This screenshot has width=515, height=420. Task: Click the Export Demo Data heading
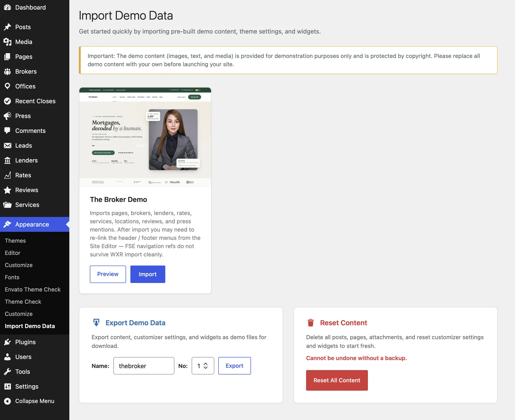[136, 323]
